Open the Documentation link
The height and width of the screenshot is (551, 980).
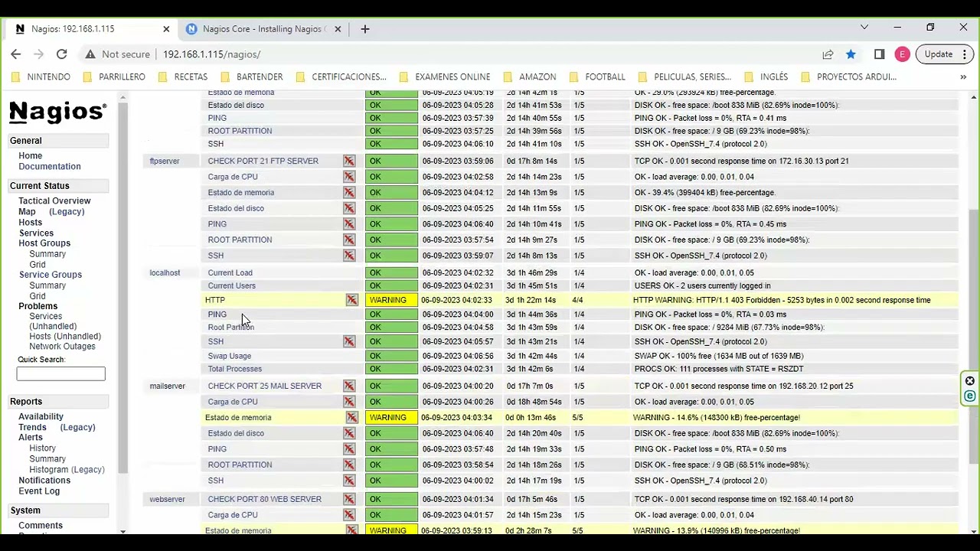point(50,166)
